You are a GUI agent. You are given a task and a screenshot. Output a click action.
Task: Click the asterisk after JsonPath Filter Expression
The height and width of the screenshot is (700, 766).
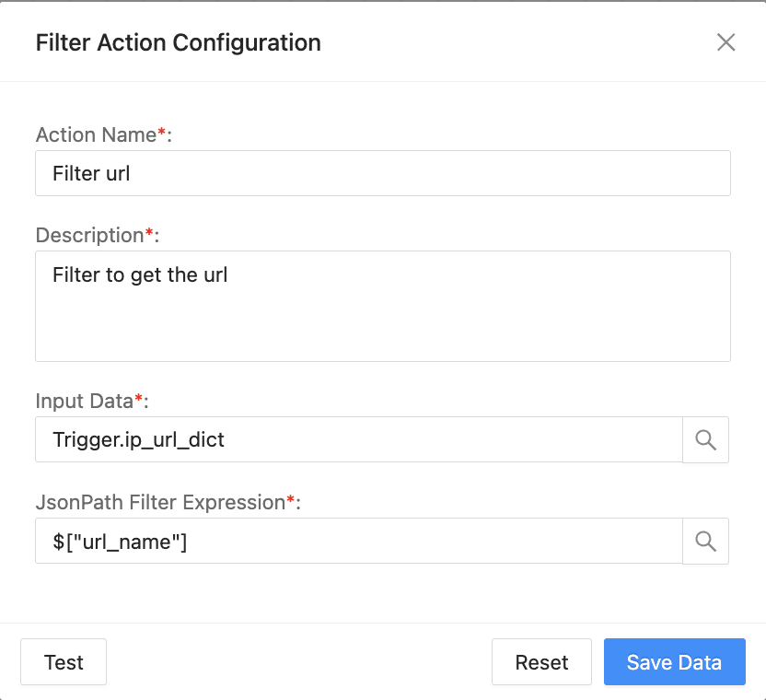pyautogui.click(x=292, y=501)
